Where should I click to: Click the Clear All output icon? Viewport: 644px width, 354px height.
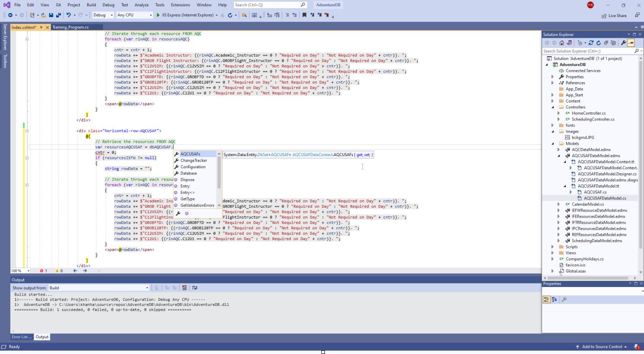(x=184, y=288)
